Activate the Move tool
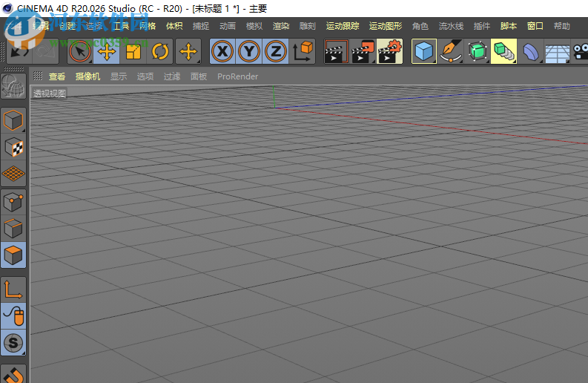 pyautogui.click(x=107, y=51)
